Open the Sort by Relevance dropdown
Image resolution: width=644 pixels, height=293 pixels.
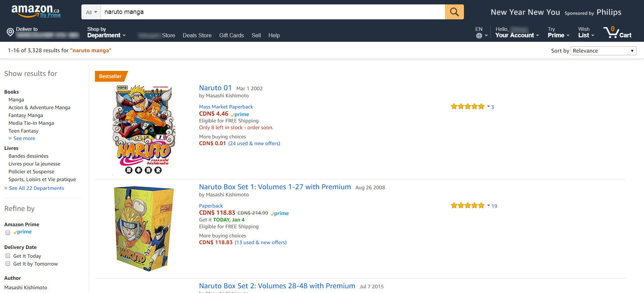(604, 51)
